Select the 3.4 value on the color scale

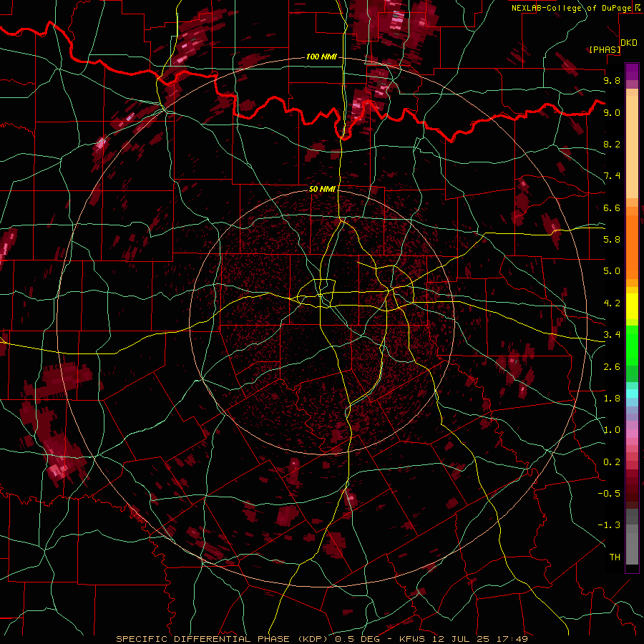coord(612,335)
